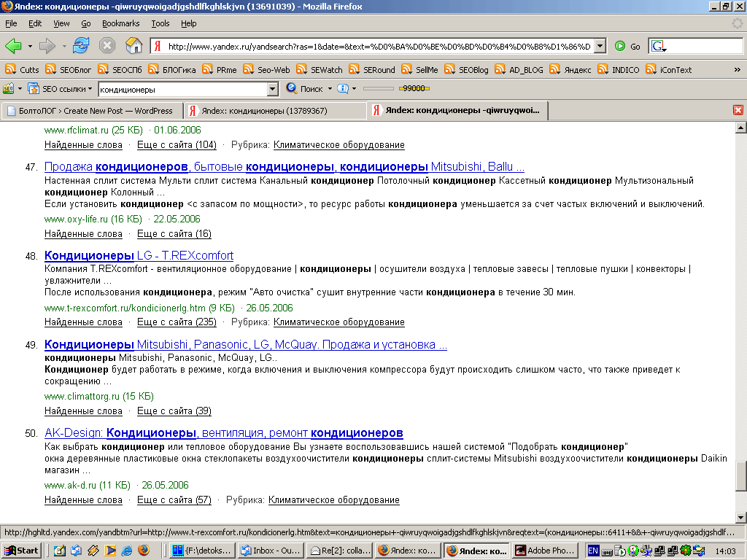Screen dimensions: 747x560
Task: Click the SEO toolbar logo icon
Action: coord(9,88)
